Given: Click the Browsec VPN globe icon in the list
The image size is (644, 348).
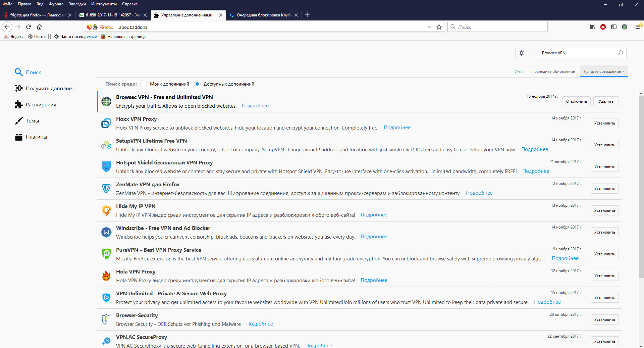Looking at the screenshot, I should [x=106, y=101].
